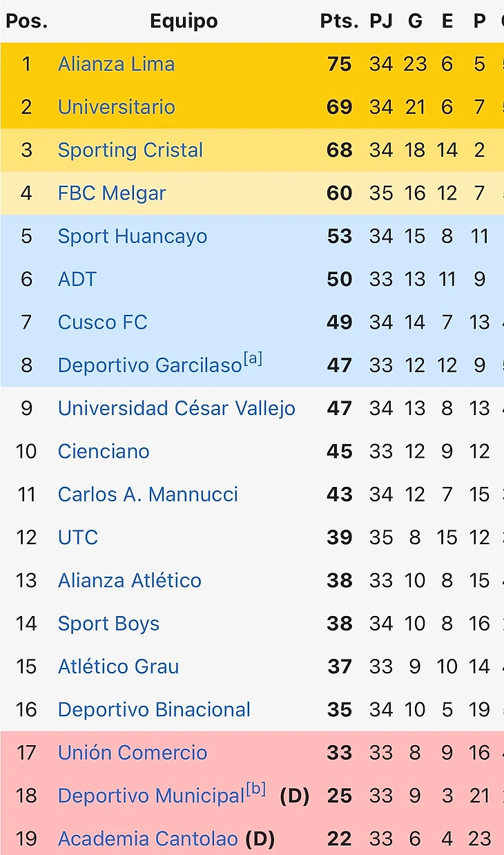Screen dimensions: 504x855
Task: Select the FBC Melgar link
Action: click(x=112, y=193)
